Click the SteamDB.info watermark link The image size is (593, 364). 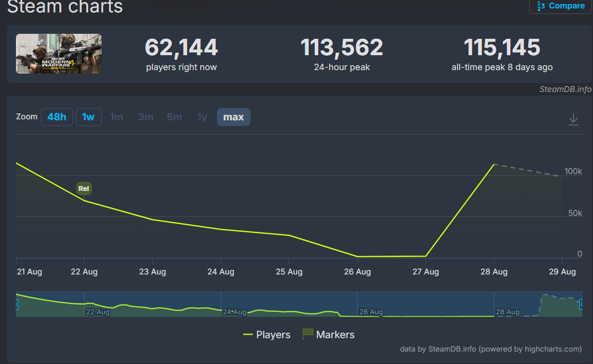(x=565, y=89)
